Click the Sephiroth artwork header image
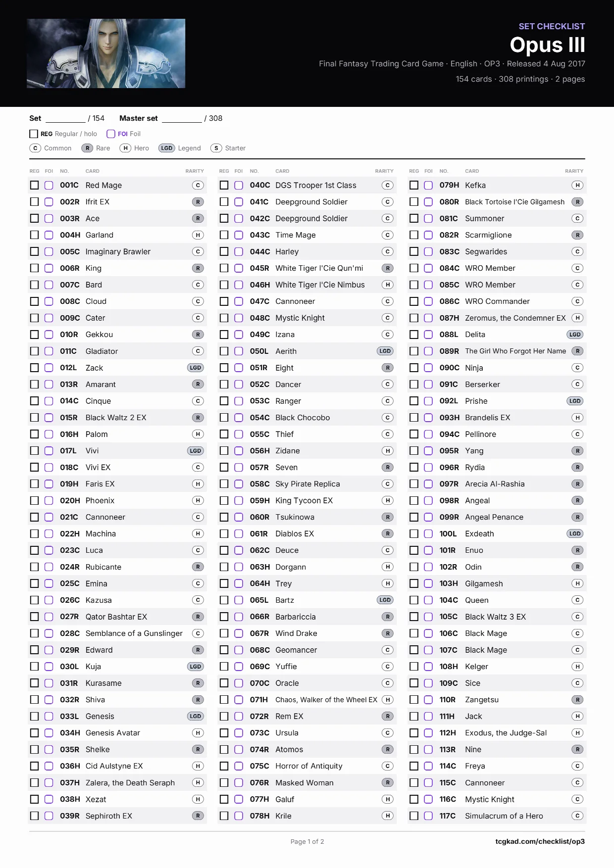The width and height of the screenshot is (614, 868). pyautogui.click(x=106, y=53)
